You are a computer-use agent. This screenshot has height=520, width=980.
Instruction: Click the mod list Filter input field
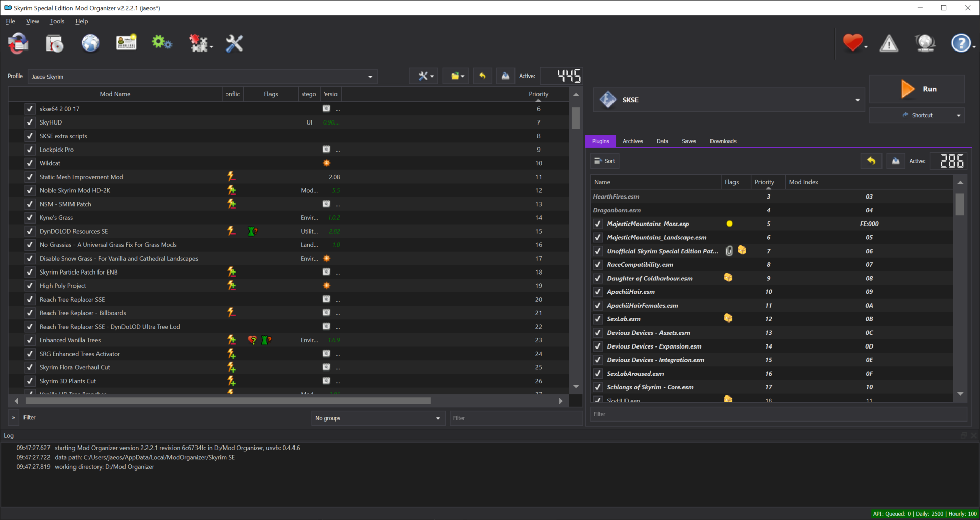[516, 418]
